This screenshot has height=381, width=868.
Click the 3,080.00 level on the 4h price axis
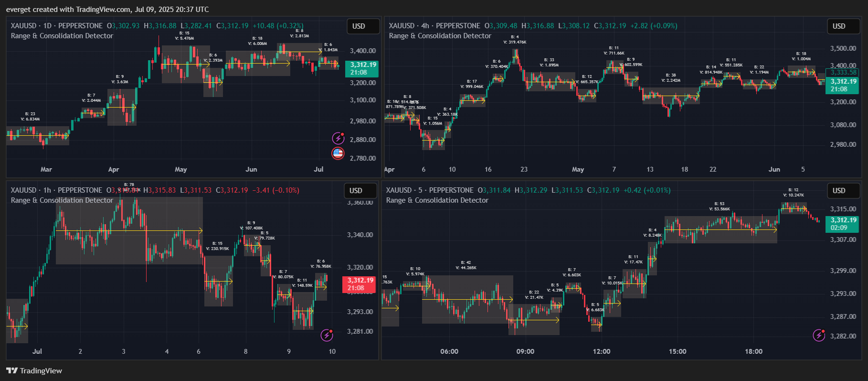point(843,125)
